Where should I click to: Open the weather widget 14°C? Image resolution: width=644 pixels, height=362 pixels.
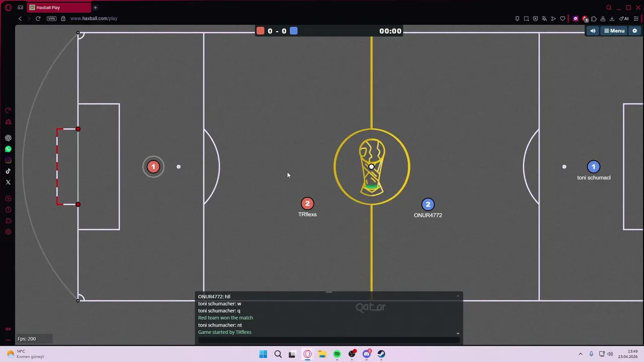[x=24, y=354]
